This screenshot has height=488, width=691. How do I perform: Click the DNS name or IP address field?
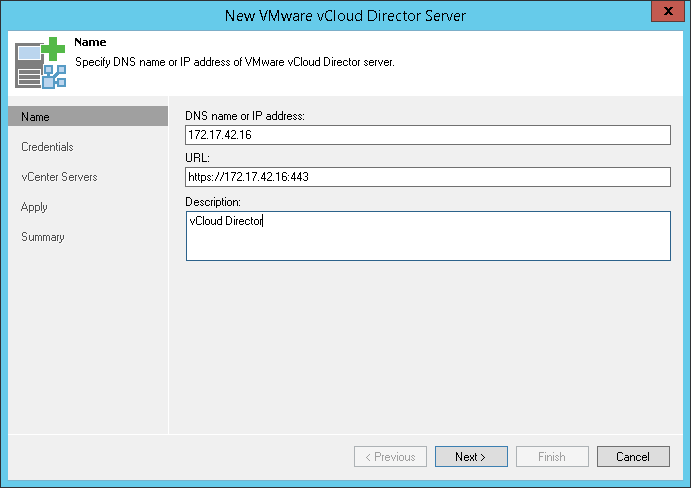pos(427,135)
